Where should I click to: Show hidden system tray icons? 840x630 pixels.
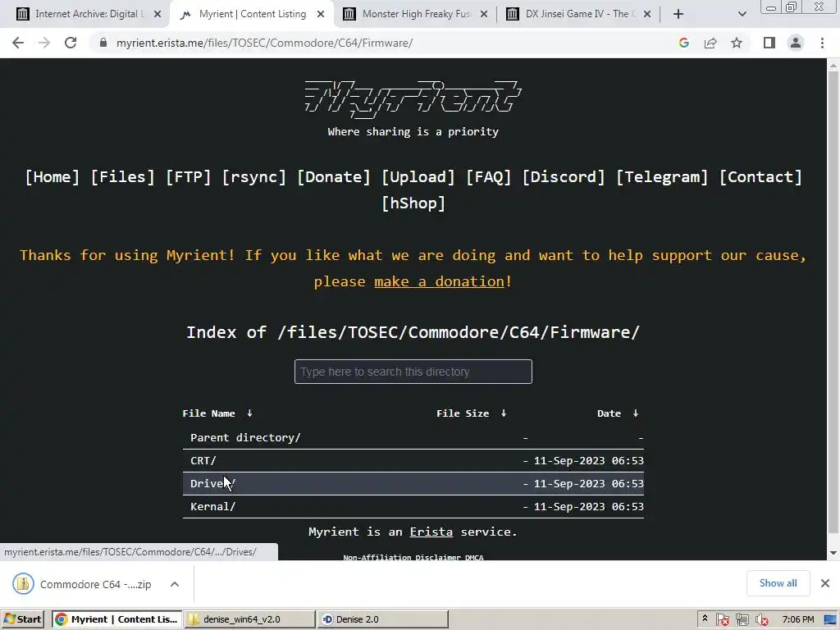pyautogui.click(x=705, y=619)
